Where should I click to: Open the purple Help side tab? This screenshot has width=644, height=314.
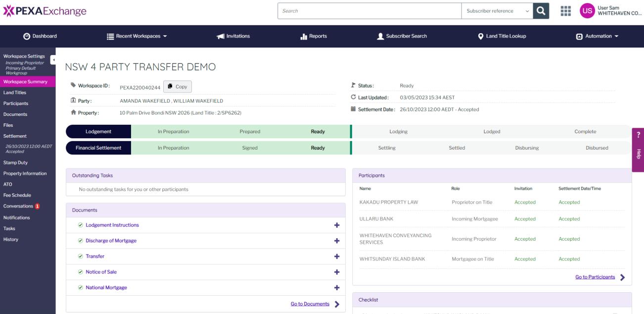pos(638,150)
